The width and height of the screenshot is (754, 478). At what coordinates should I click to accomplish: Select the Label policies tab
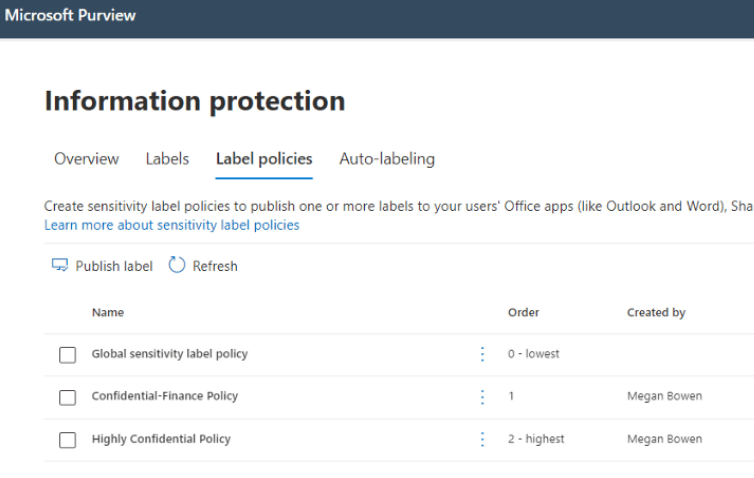point(264,159)
